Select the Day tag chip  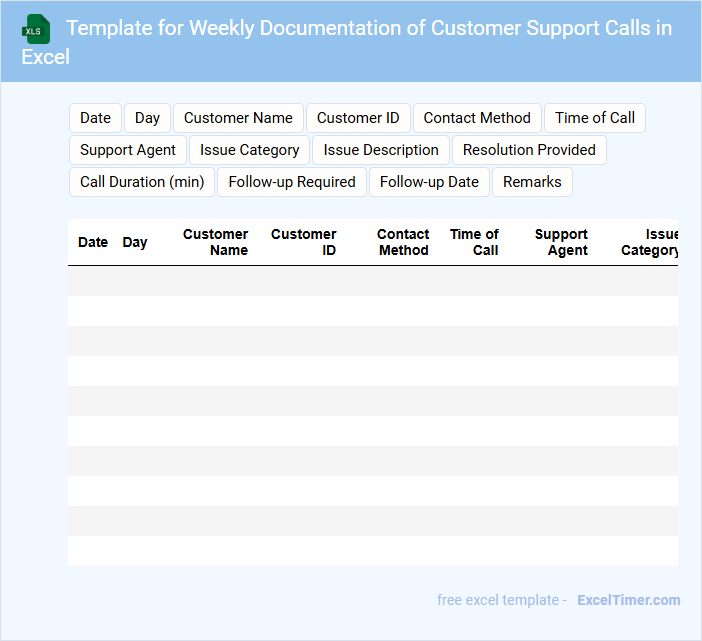pos(147,118)
